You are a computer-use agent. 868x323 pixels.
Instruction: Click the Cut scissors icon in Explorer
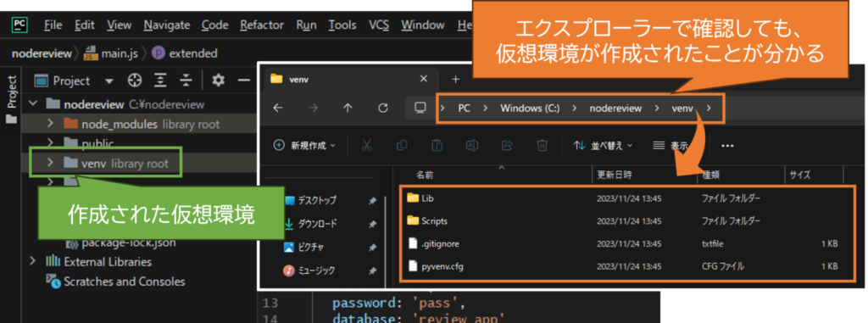pyautogui.click(x=366, y=145)
